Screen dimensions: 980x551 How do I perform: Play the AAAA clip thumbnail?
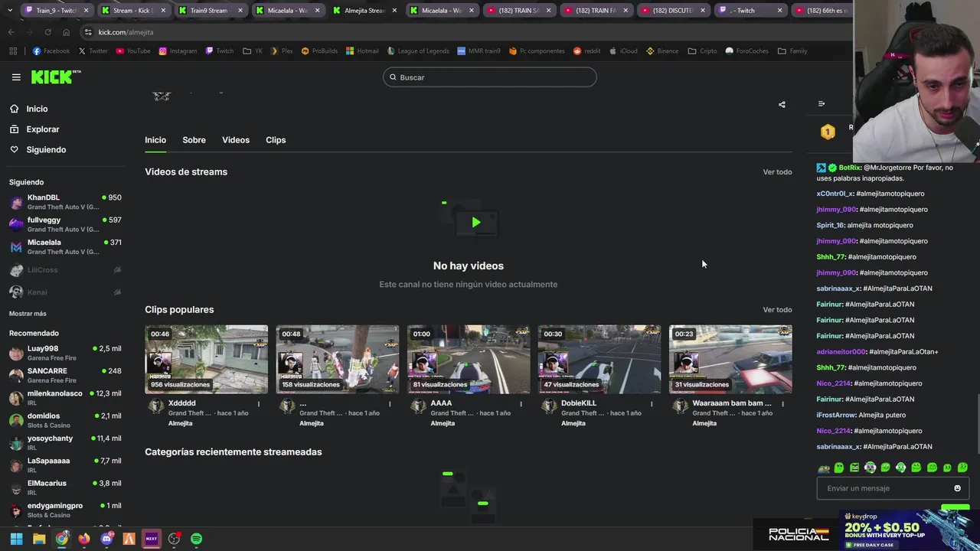coord(469,360)
